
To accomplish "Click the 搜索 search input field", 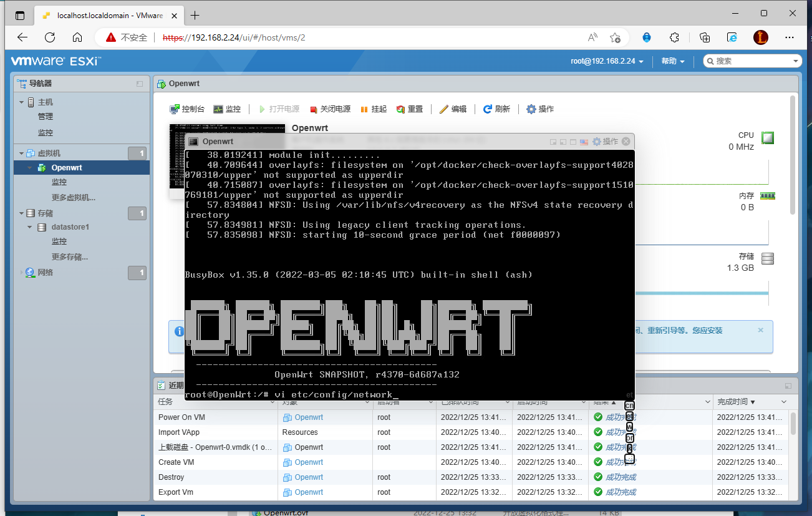I will click(751, 61).
